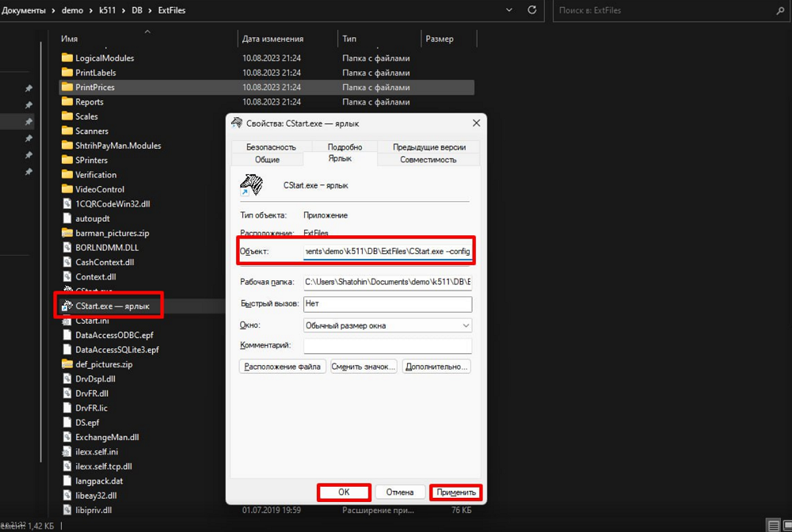This screenshot has height=532, width=792.
Task: Click the DataAccessODBC.epf file icon
Action: click(x=67, y=335)
